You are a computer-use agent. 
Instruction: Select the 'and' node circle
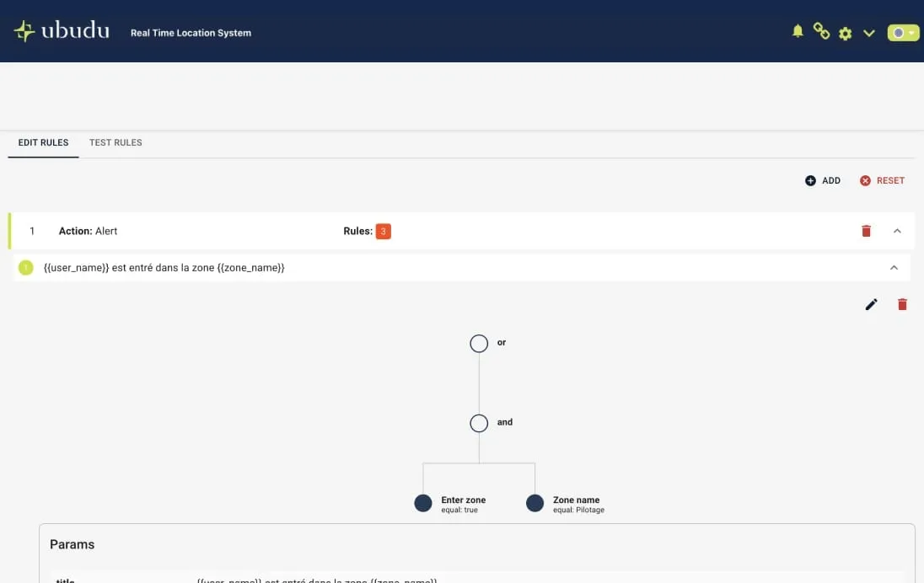tap(479, 423)
